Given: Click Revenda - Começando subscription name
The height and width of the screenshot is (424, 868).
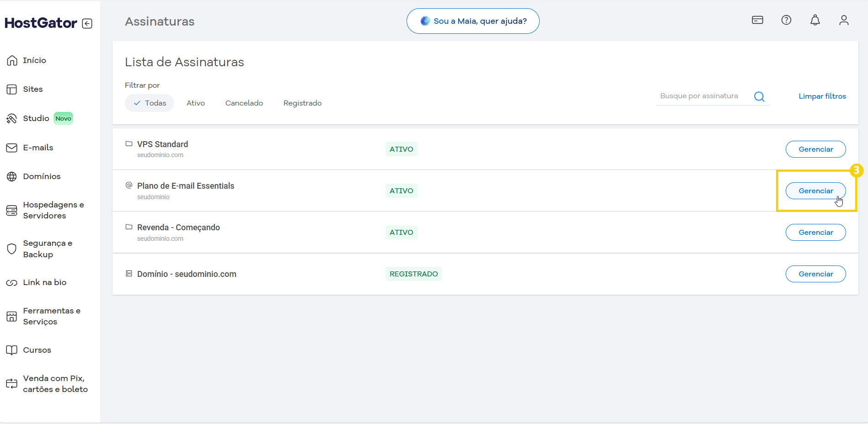Looking at the screenshot, I should click(x=178, y=227).
